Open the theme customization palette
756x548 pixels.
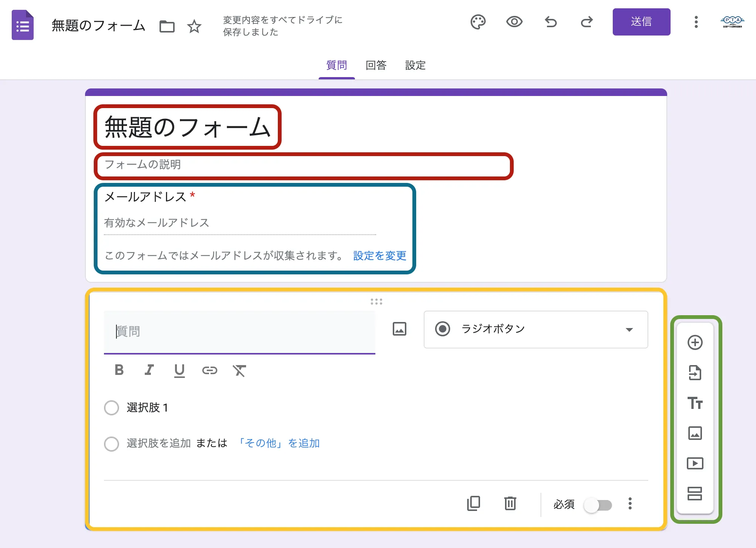pos(478,22)
